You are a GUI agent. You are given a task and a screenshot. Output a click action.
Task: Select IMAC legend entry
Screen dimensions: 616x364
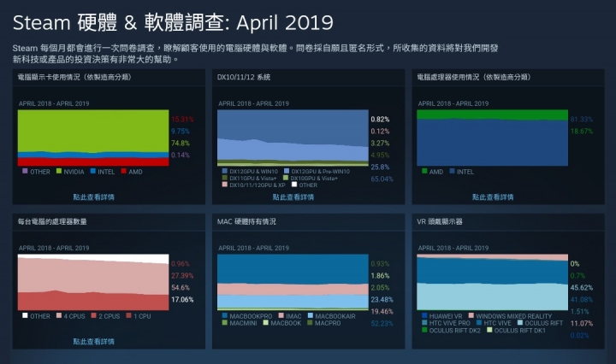click(x=290, y=316)
